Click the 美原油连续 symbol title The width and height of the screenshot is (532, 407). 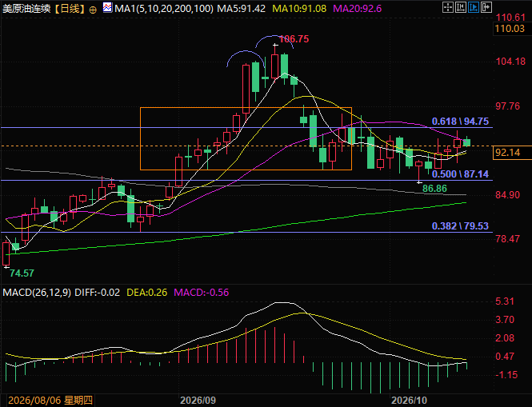26,8
